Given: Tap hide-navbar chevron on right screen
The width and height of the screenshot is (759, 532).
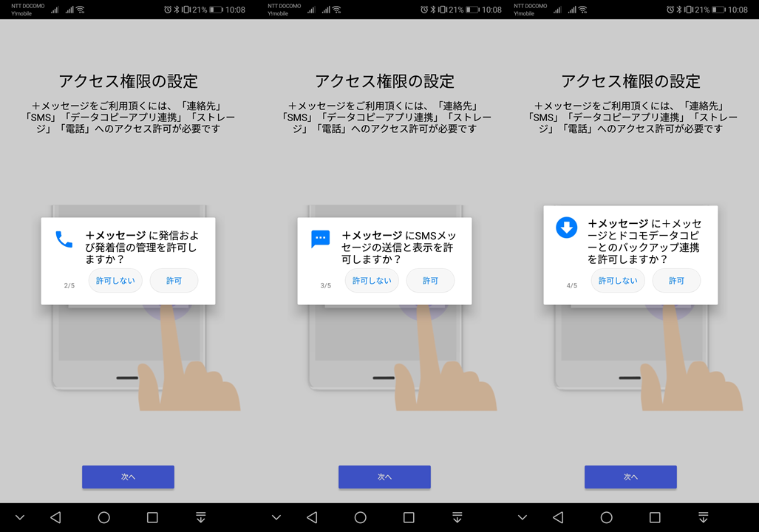Looking at the screenshot, I should click(x=523, y=517).
